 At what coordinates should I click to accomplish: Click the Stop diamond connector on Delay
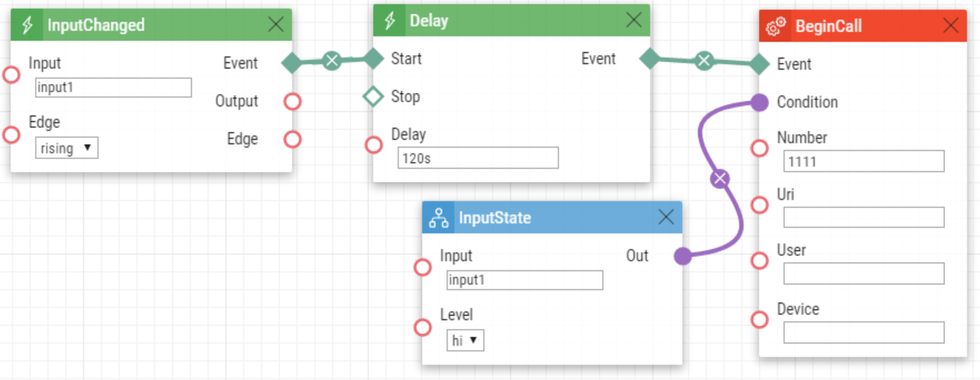[373, 96]
